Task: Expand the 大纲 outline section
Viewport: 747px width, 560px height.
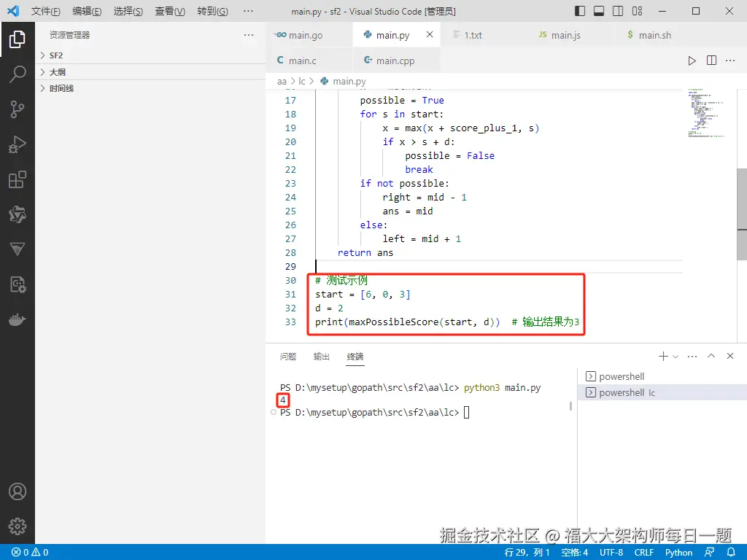Action: pyautogui.click(x=150, y=72)
